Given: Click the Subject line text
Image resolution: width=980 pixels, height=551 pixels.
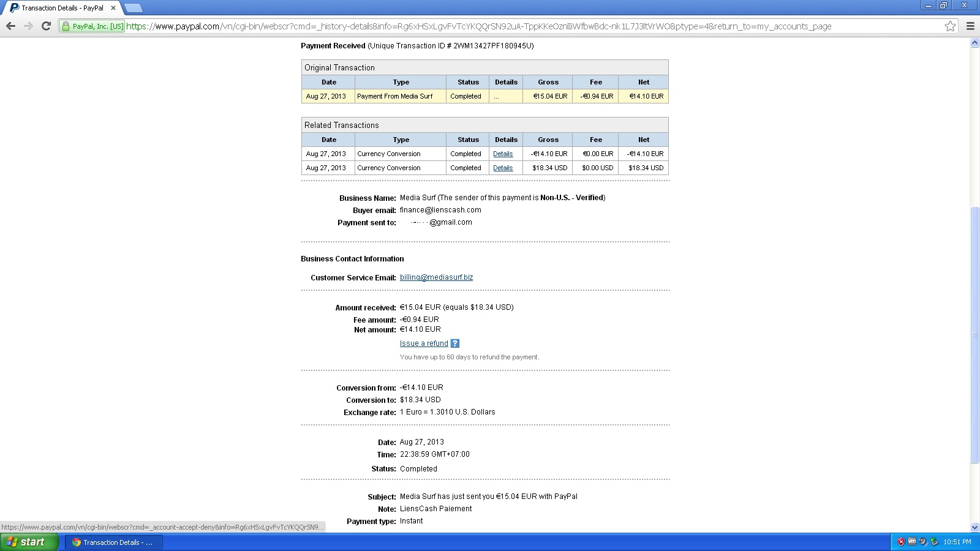Looking at the screenshot, I should (489, 497).
